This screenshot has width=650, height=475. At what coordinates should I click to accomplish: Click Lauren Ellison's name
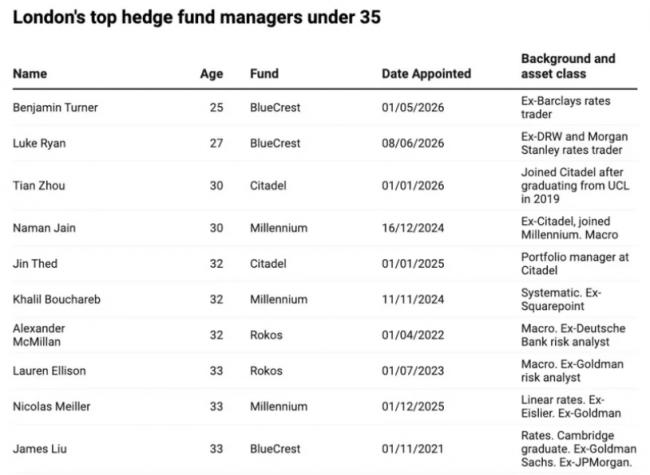tap(49, 371)
